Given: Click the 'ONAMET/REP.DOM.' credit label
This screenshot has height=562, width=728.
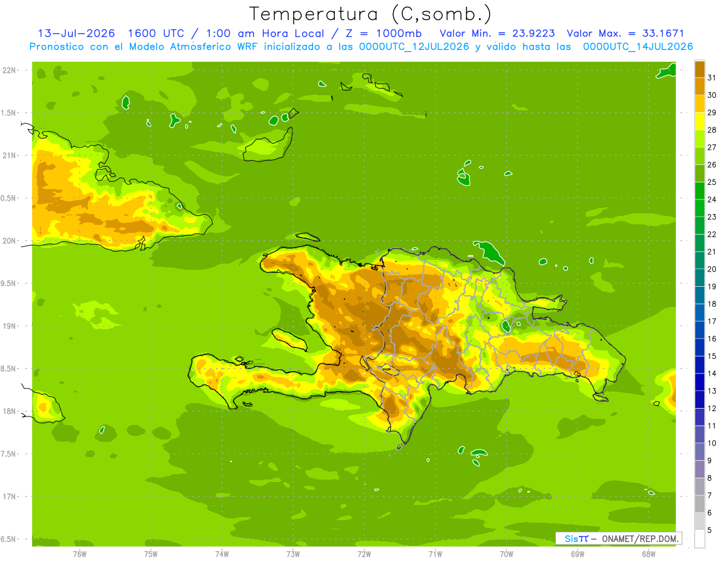Looking at the screenshot, I should (x=641, y=538).
